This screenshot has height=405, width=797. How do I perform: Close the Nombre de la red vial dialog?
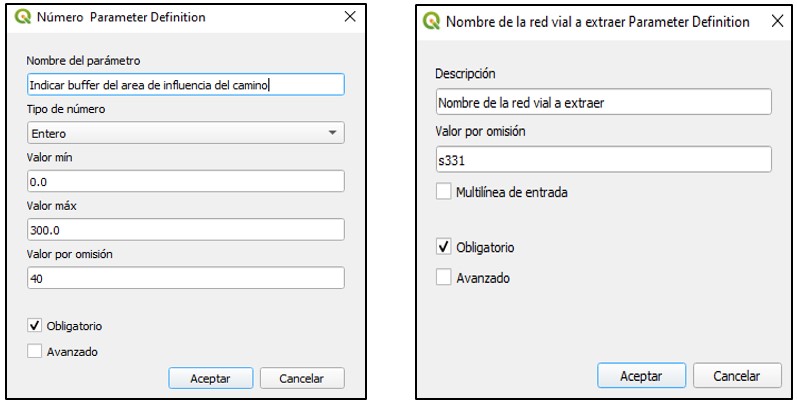click(x=778, y=21)
